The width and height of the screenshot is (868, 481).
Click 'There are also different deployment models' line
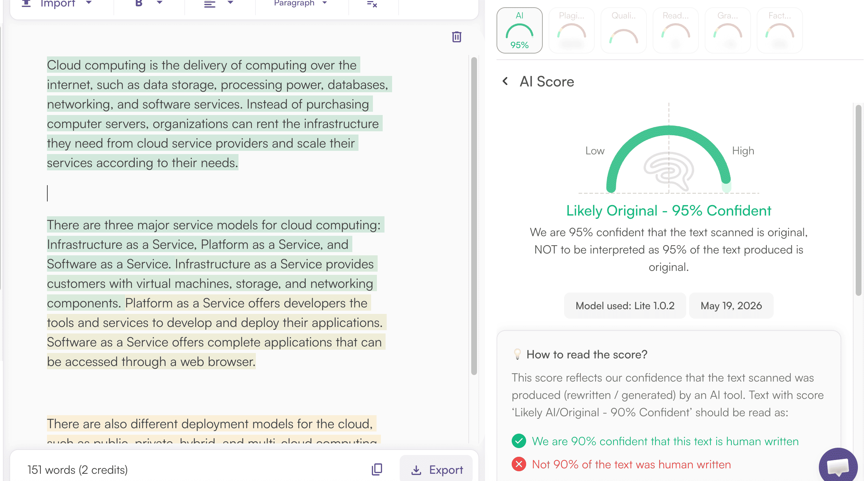click(x=211, y=423)
